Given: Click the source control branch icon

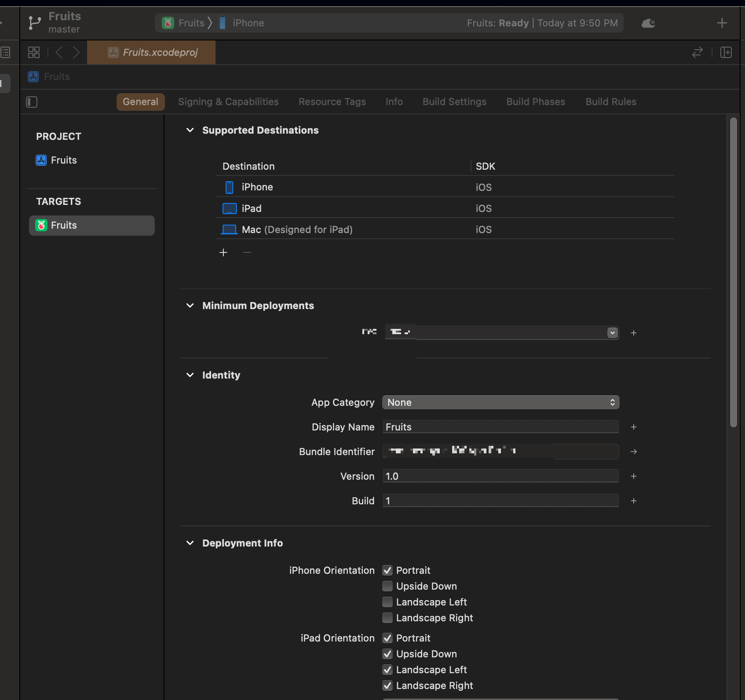Looking at the screenshot, I should [x=34, y=23].
